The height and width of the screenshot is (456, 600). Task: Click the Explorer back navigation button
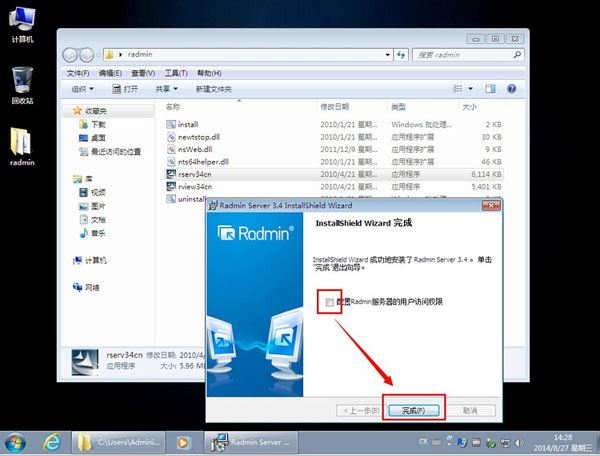tap(70, 55)
